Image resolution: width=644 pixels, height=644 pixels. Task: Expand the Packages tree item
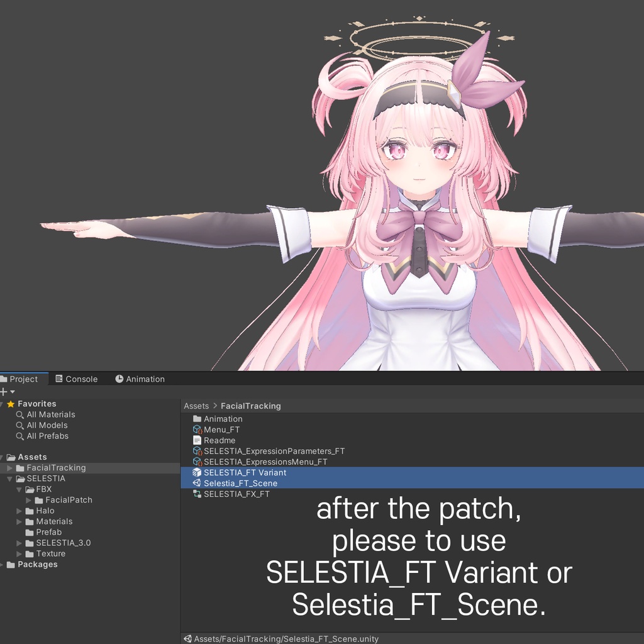click(x=4, y=564)
